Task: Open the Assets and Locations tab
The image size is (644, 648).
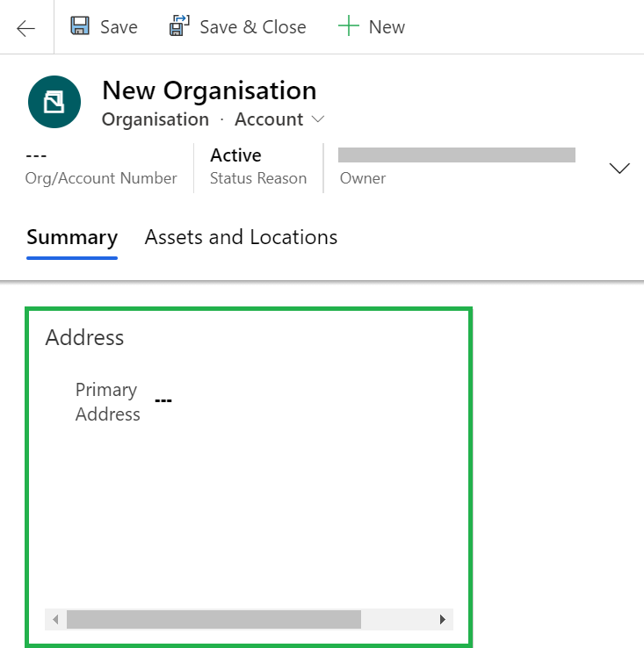Action: point(241,237)
